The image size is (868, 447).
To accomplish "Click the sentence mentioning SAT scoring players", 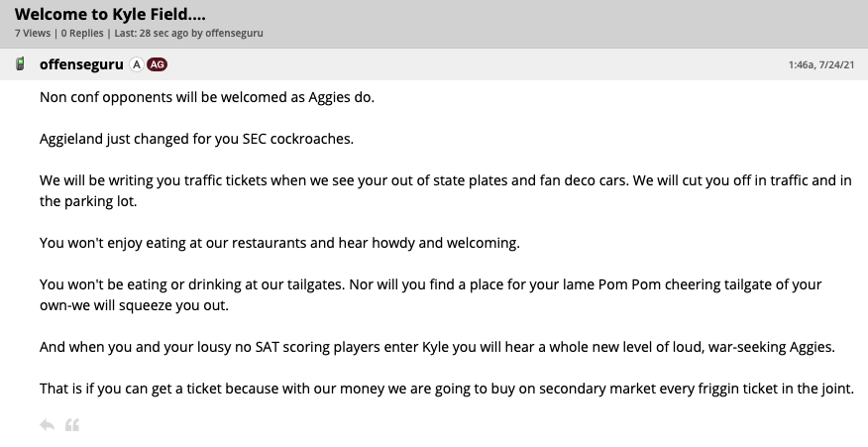I will click(437, 347).
